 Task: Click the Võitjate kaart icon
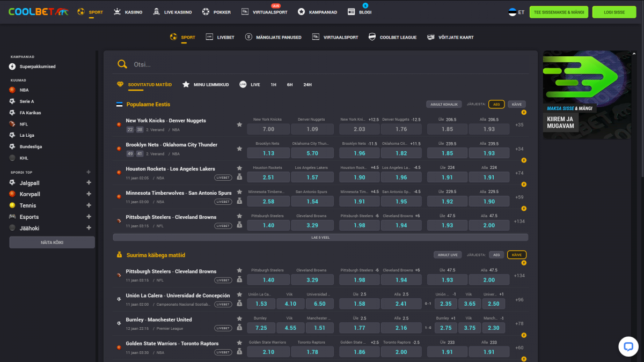point(430,37)
